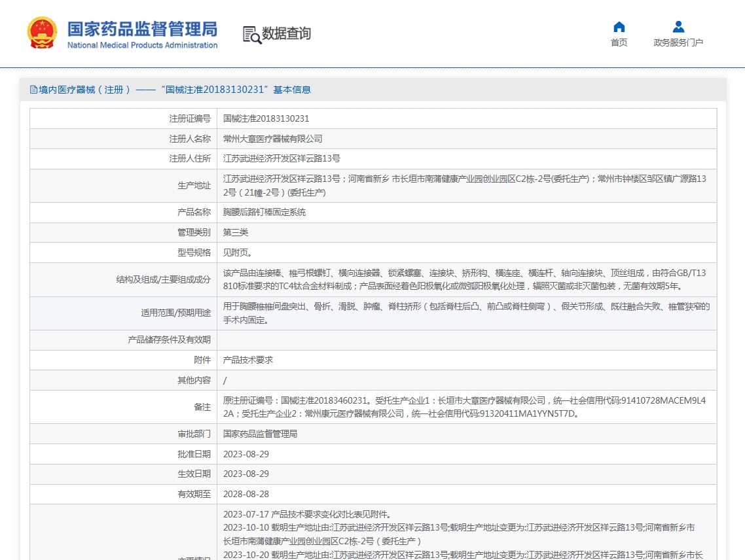Click the 注册人名称 label cell
Image resolution: width=745 pixels, height=560 pixels.
[124, 139]
